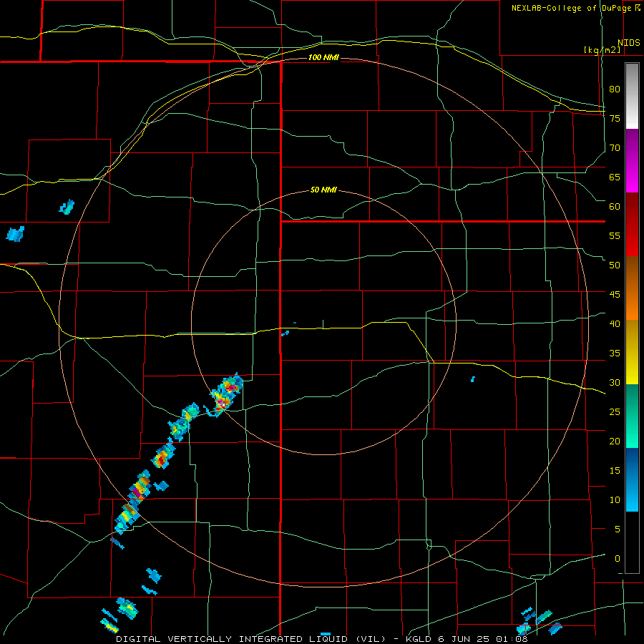
Task: Click the 45 value on color scale
Action: click(615, 295)
